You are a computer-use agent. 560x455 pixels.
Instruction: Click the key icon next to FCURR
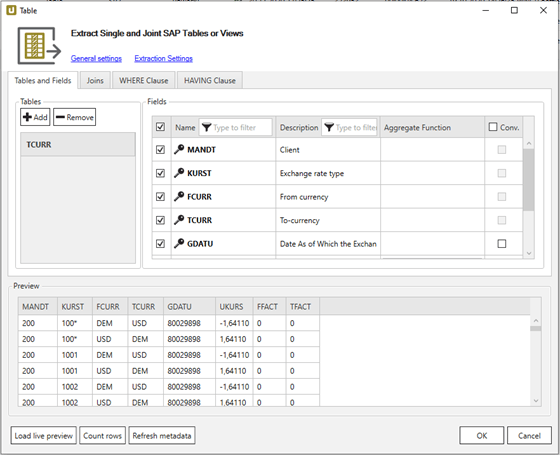(x=179, y=196)
